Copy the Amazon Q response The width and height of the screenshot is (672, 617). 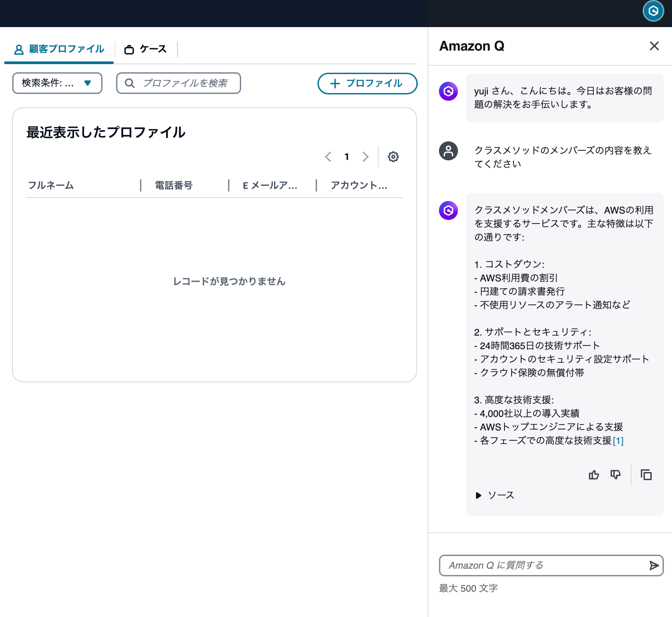click(x=646, y=475)
